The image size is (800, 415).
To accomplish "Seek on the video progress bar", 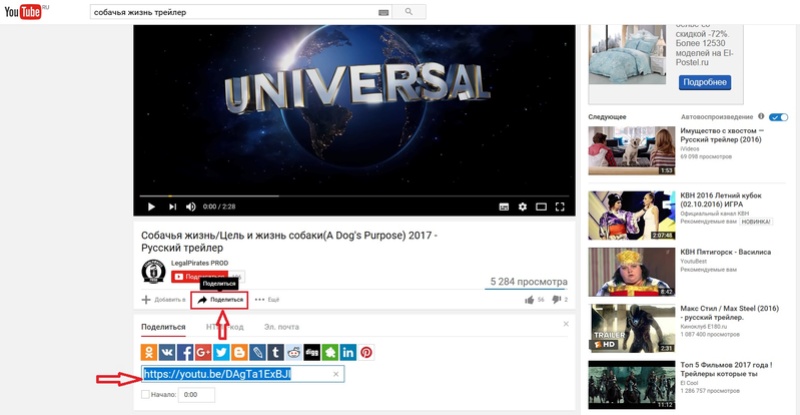I will pos(354,196).
